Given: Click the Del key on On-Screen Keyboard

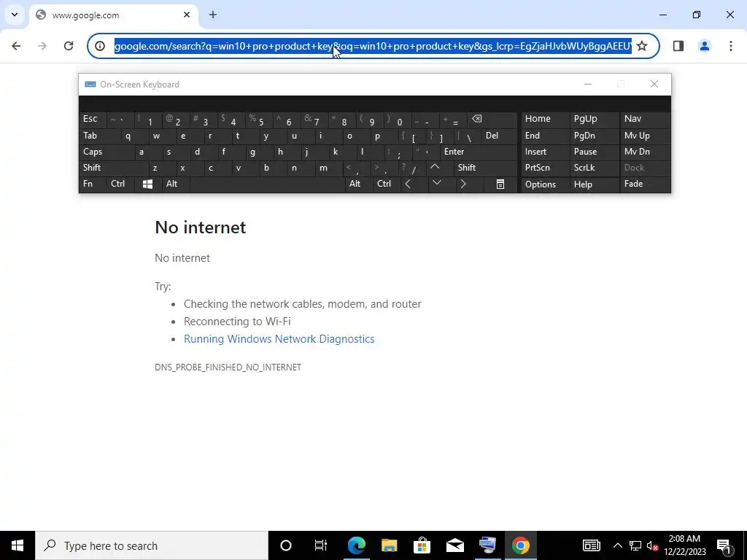Looking at the screenshot, I should (x=499, y=136).
